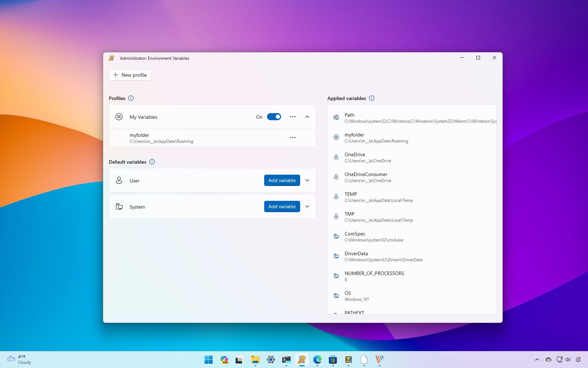Click the profile icon beside myfolder variable
Viewport: 588px width, 368px height.
[336, 138]
